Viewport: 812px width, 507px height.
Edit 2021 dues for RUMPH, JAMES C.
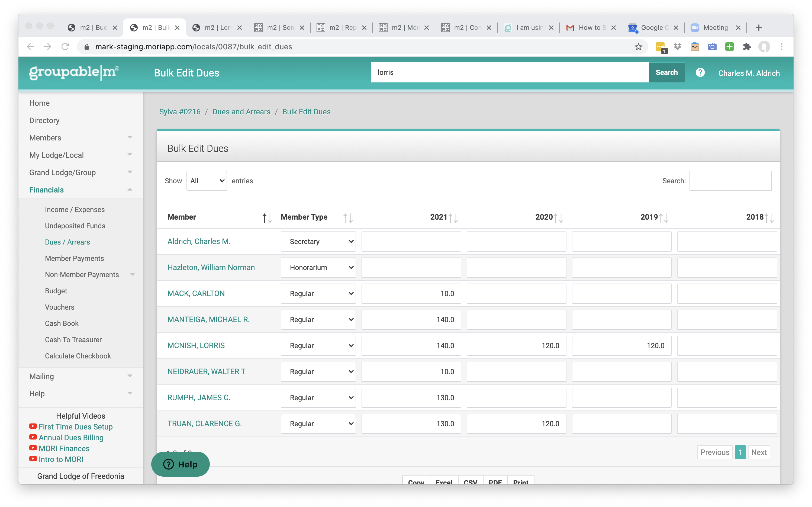coord(411,397)
